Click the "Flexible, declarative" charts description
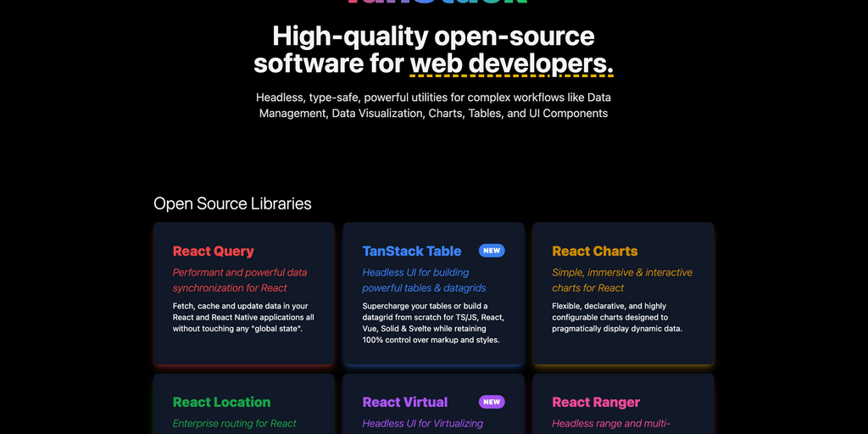The width and height of the screenshot is (868, 434). 617,317
